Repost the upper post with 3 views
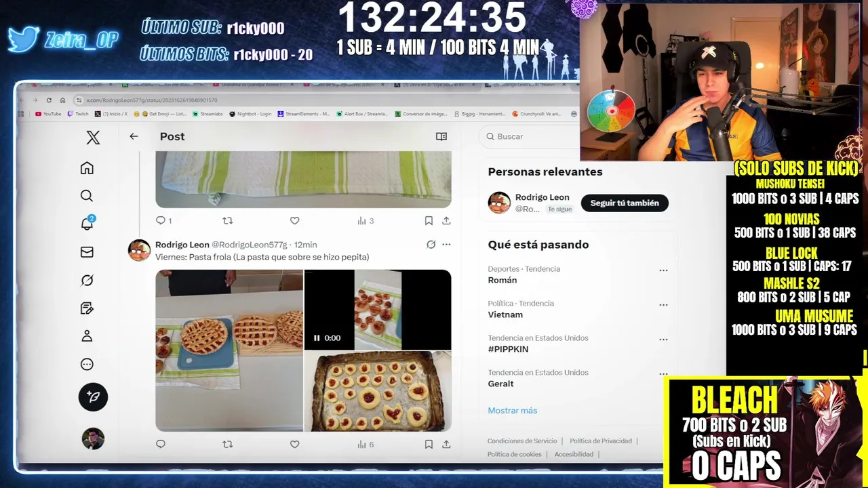The width and height of the screenshot is (868, 488). click(228, 220)
